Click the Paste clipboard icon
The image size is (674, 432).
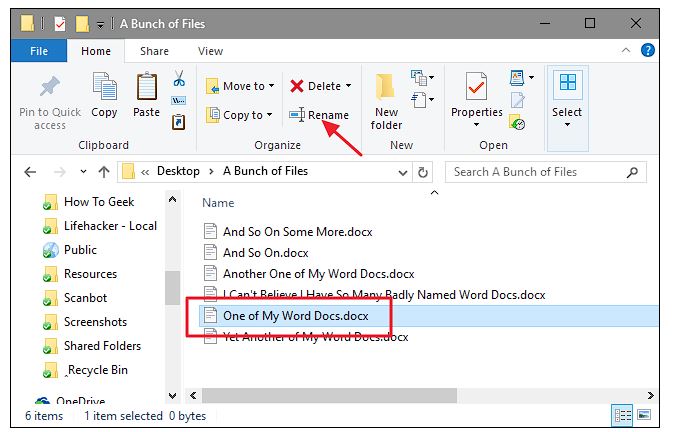coord(147,87)
